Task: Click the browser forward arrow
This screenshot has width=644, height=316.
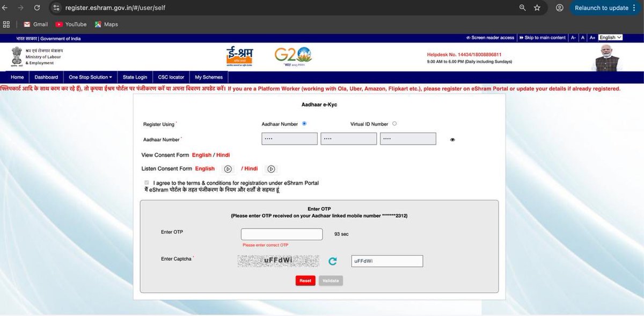Action: tap(20, 8)
